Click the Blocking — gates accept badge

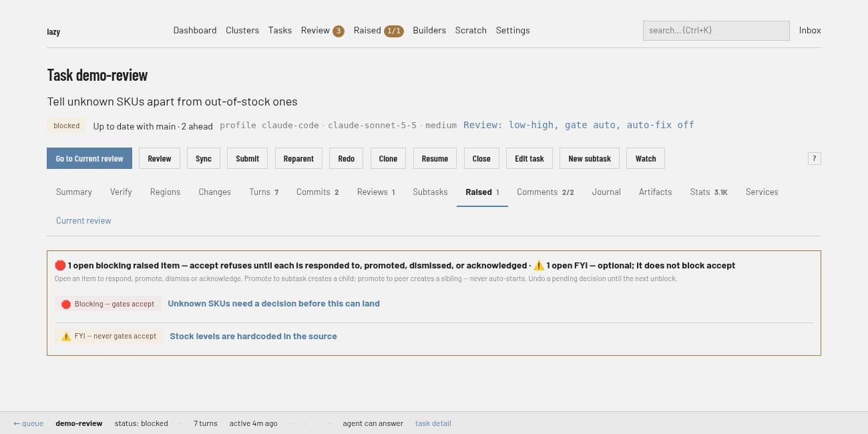pyautogui.click(x=108, y=304)
